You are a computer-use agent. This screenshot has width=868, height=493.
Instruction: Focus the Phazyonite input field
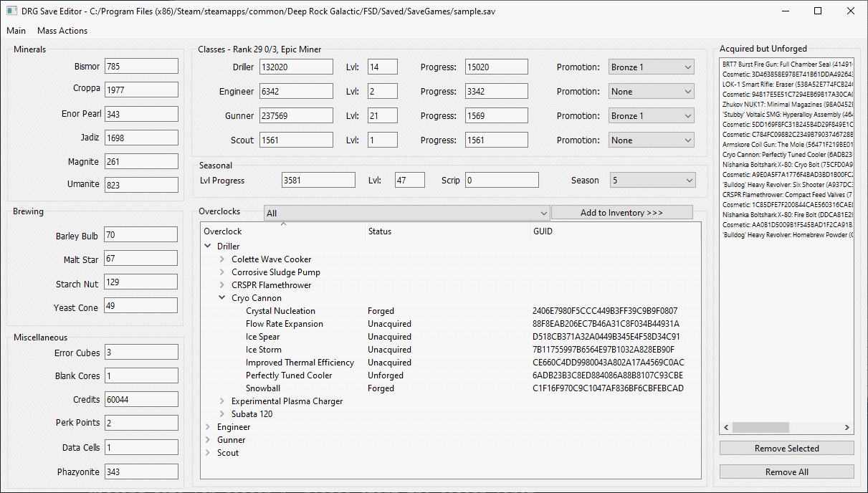coord(141,472)
